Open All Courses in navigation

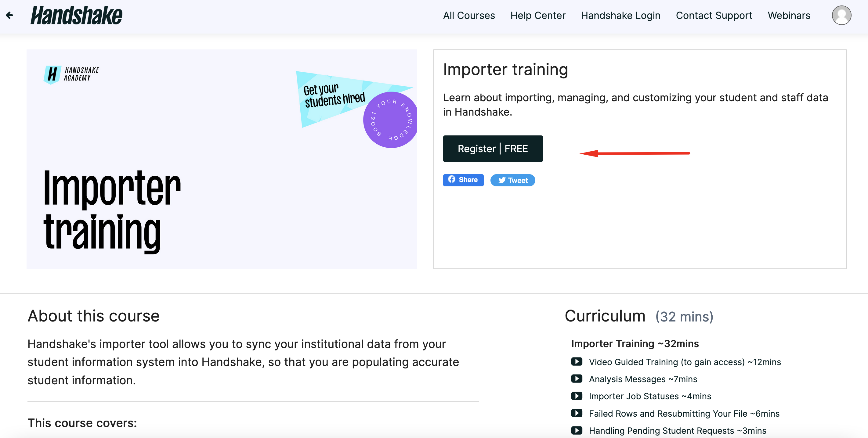(x=469, y=16)
